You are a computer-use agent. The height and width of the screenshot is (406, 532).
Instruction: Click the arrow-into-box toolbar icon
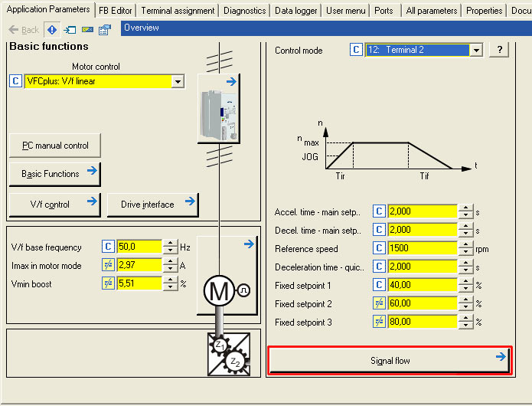pyautogui.click(x=70, y=30)
